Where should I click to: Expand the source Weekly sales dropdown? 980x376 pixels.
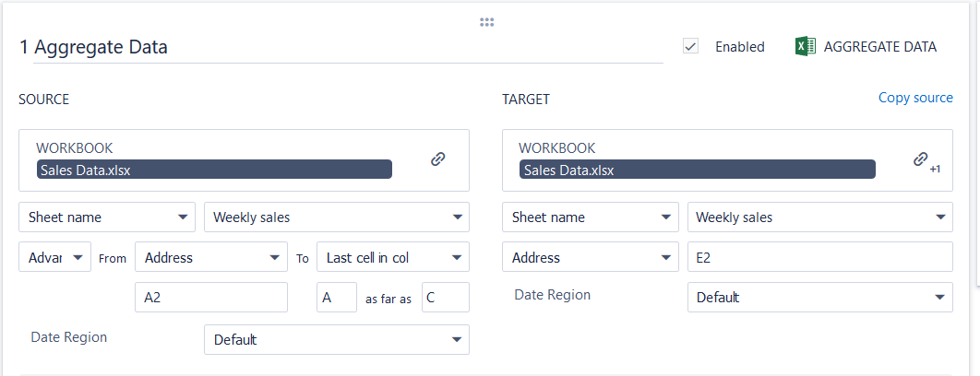pyautogui.click(x=336, y=217)
